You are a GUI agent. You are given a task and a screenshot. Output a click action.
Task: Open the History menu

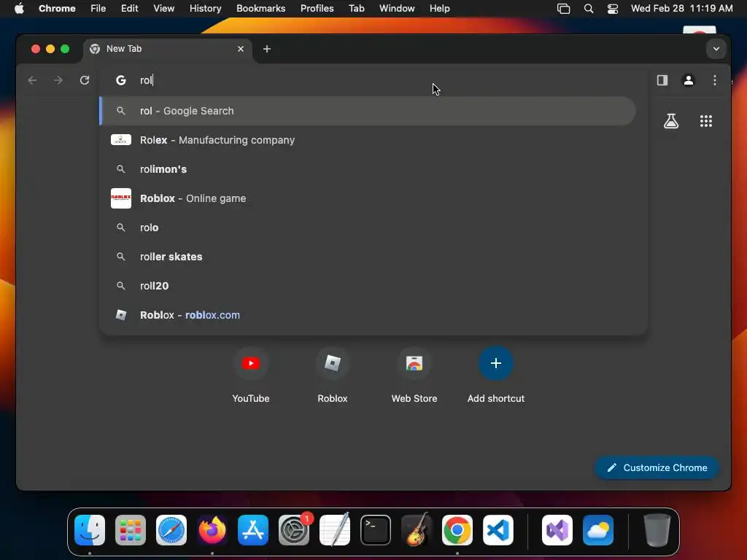coord(205,8)
